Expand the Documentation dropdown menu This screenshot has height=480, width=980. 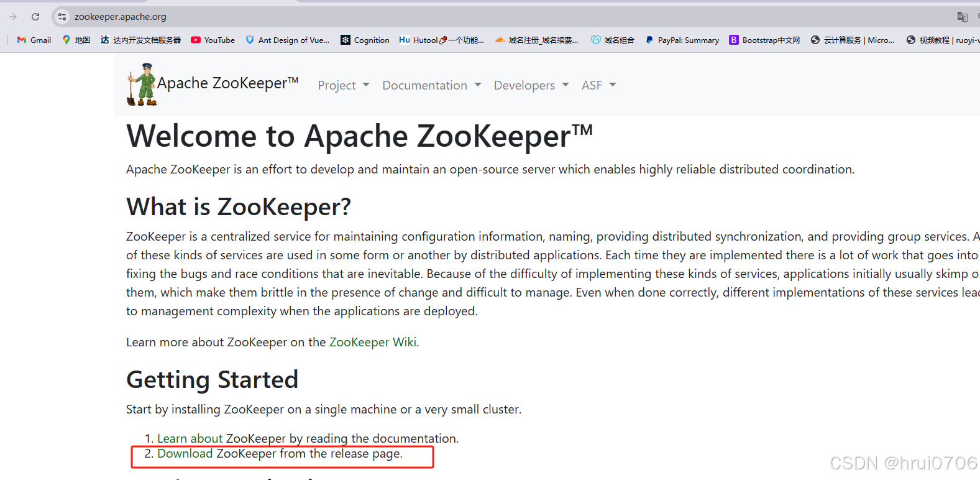432,85
